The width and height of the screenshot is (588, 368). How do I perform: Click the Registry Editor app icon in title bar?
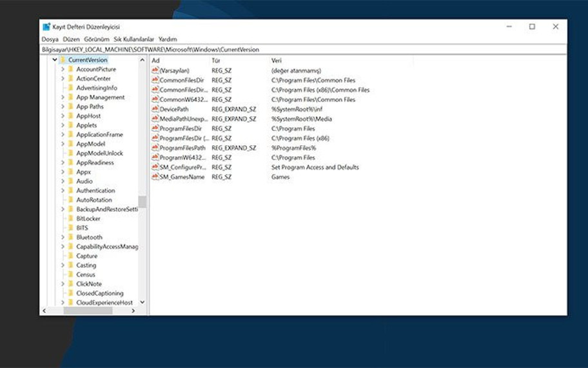click(46, 27)
